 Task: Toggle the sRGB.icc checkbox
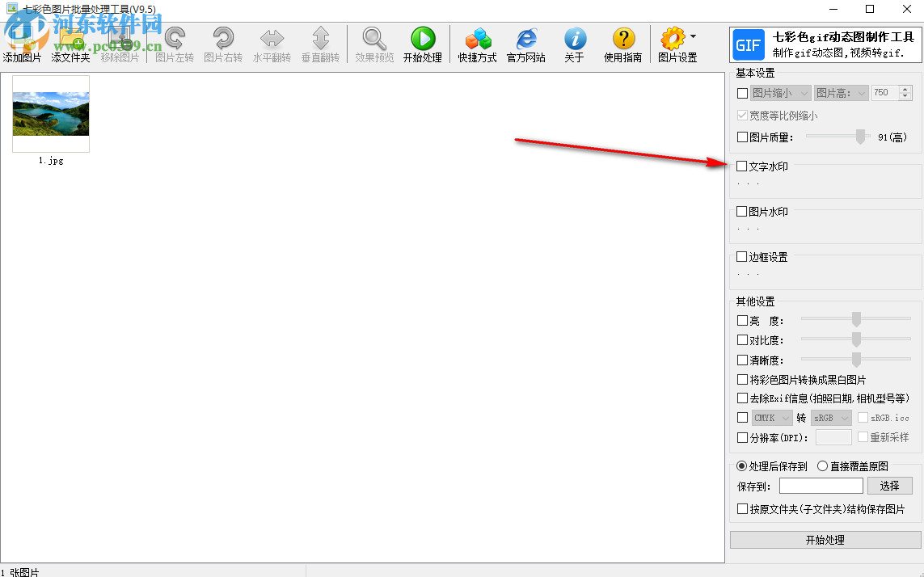(863, 418)
